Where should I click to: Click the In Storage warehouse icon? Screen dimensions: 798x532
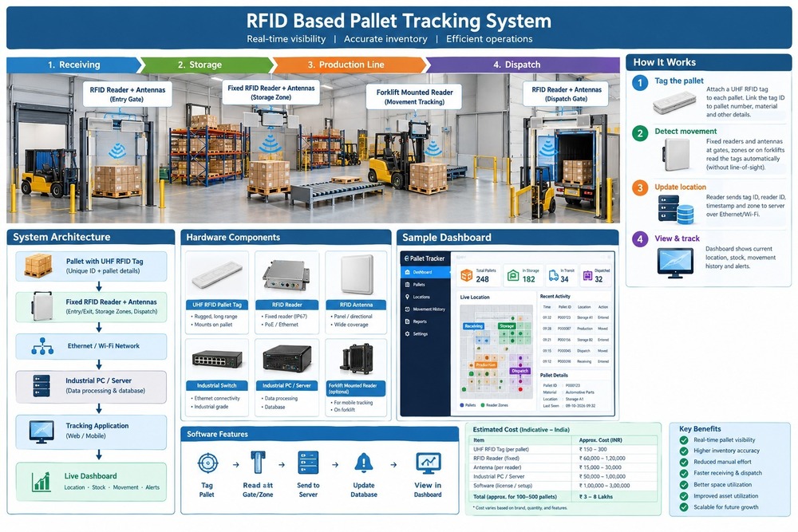coord(513,276)
